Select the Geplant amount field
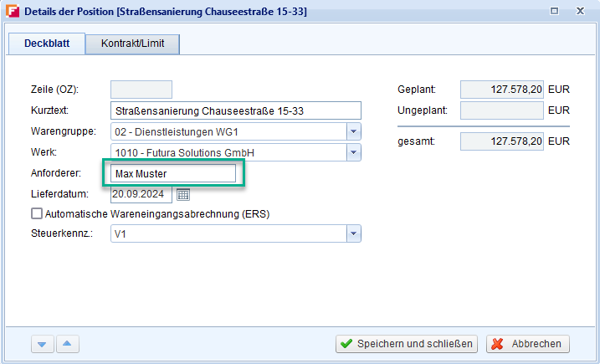Screen dimensions: 600x364 click(x=502, y=90)
